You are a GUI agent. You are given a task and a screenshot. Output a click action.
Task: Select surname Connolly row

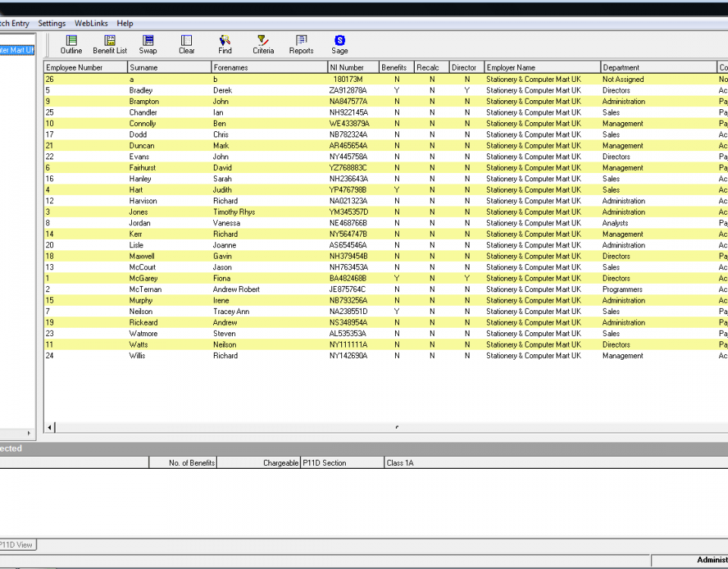(143, 124)
